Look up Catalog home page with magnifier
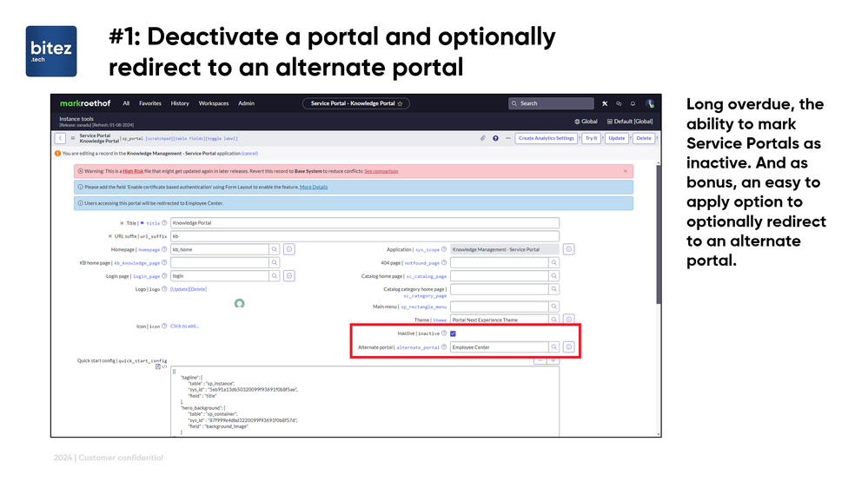 click(554, 276)
